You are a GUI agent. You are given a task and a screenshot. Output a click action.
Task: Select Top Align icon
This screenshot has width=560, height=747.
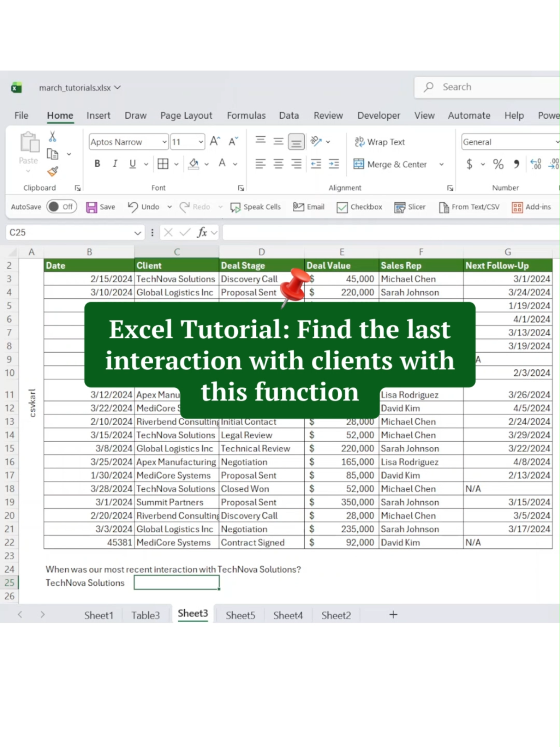click(x=260, y=140)
